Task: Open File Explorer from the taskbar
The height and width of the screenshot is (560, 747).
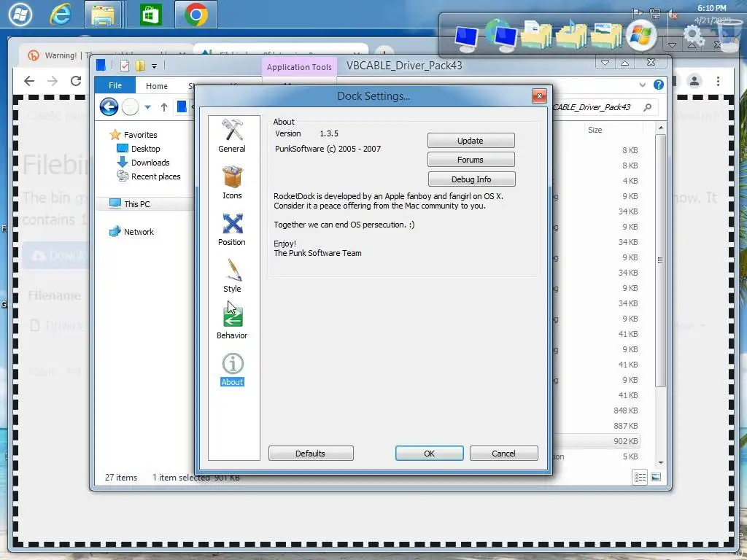Action: coord(103,15)
